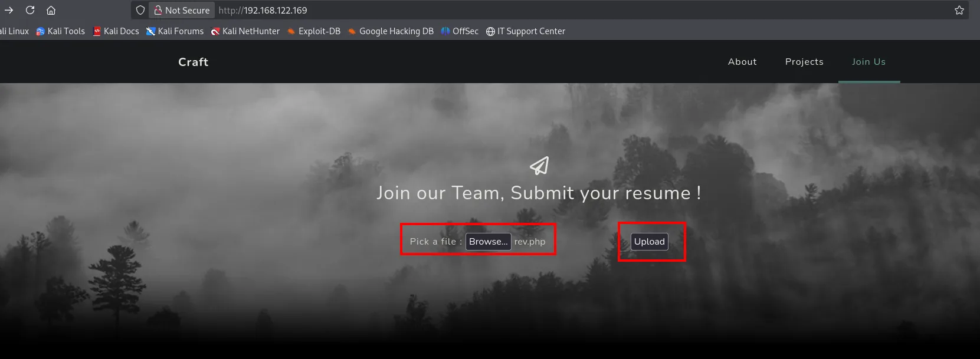Bookmark this page with the star

[x=959, y=10]
